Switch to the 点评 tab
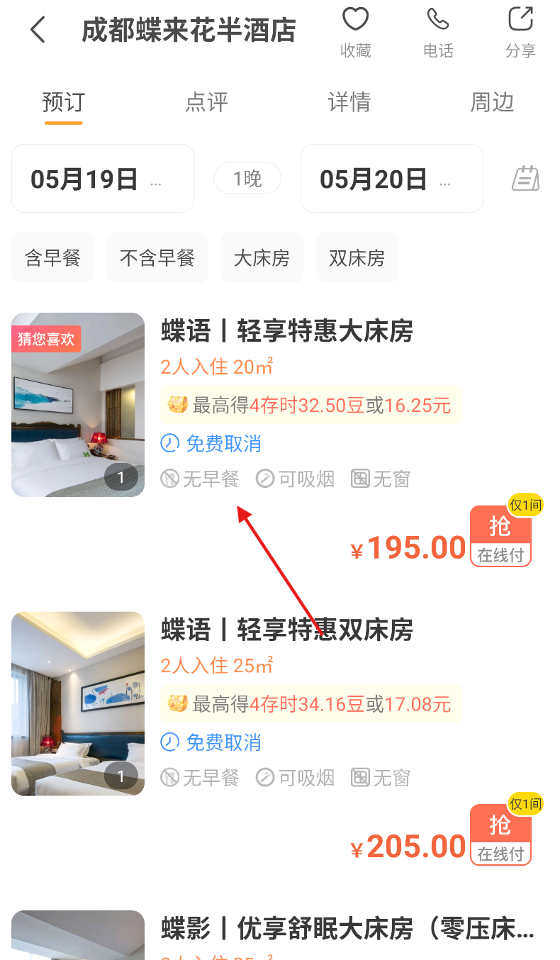 pos(206,102)
